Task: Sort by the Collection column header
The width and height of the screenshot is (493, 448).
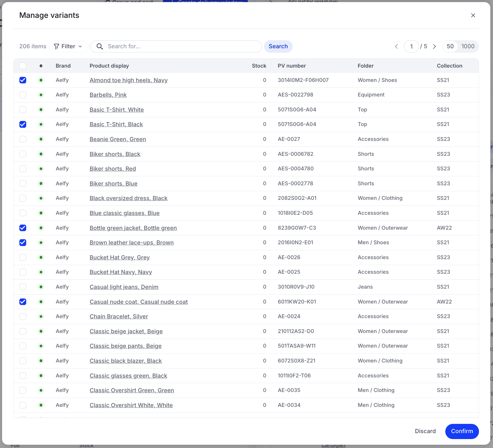Action: [x=449, y=66]
